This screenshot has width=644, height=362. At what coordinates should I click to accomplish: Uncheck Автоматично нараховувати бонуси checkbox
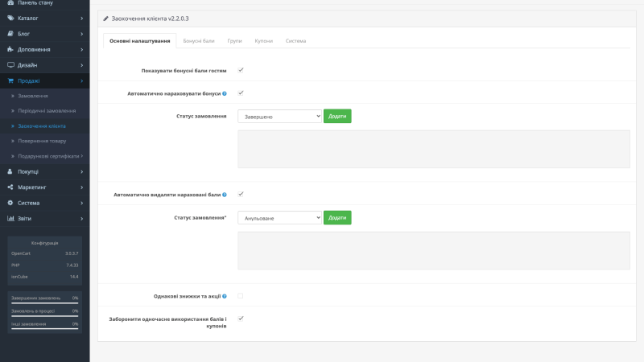[x=241, y=93]
